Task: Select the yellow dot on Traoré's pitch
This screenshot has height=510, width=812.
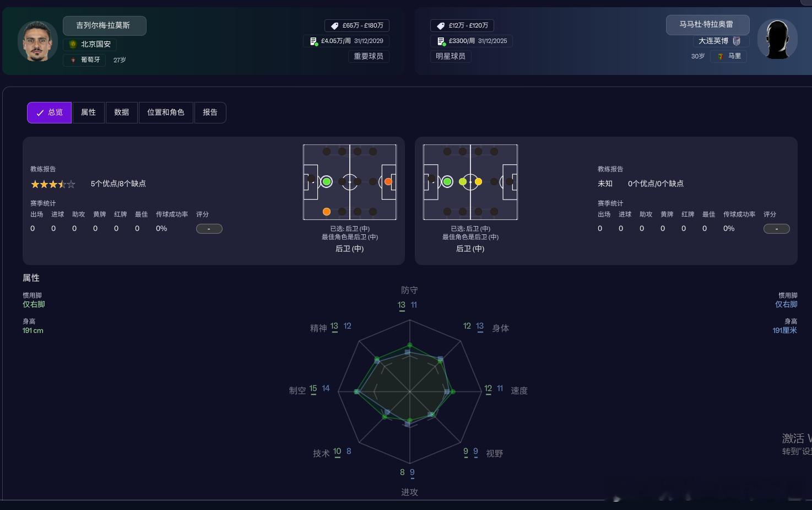Action: 478,181
